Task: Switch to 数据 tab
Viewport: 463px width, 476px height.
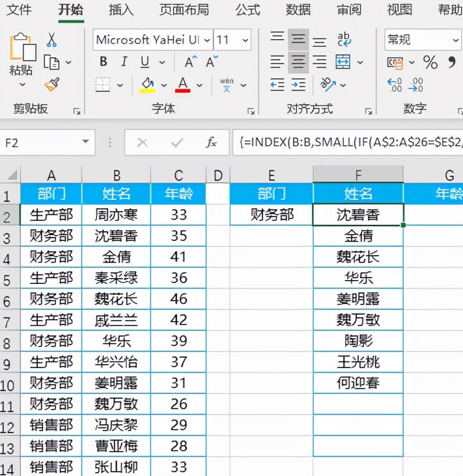Action: tap(298, 10)
